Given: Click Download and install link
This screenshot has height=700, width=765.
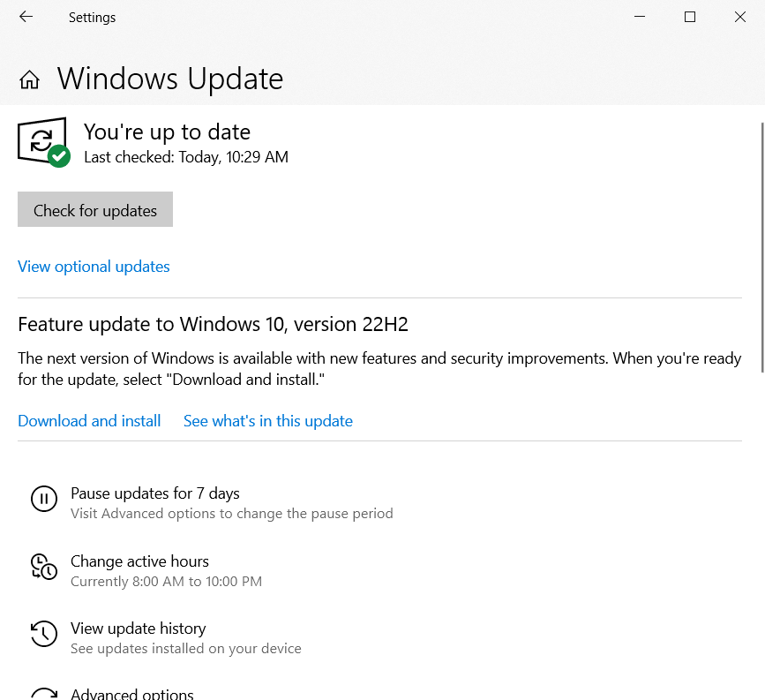Looking at the screenshot, I should coord(89,421).
